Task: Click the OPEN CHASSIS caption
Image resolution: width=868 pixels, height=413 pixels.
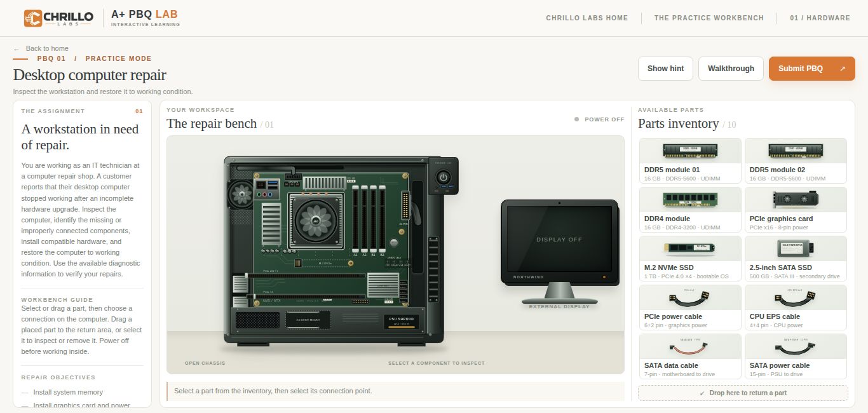Action: point(205,363)
